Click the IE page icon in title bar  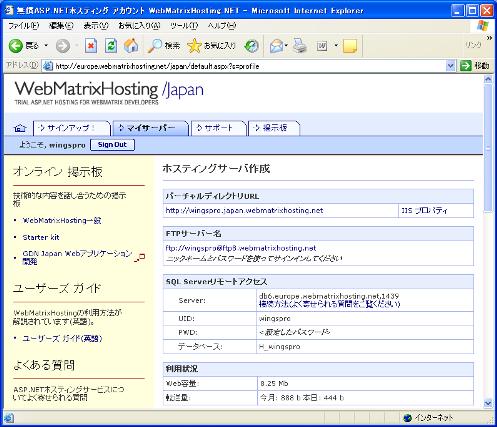pos(8,10)
